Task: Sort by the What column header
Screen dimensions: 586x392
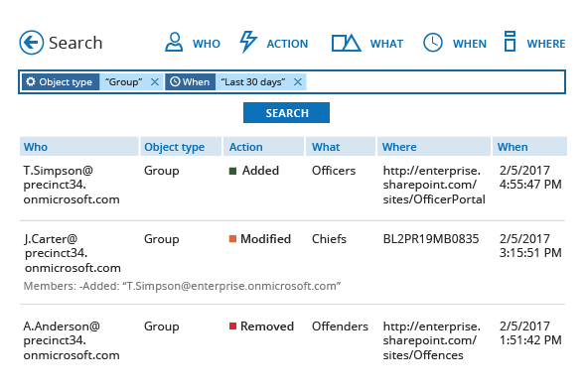Action: (x=341, y=147)
